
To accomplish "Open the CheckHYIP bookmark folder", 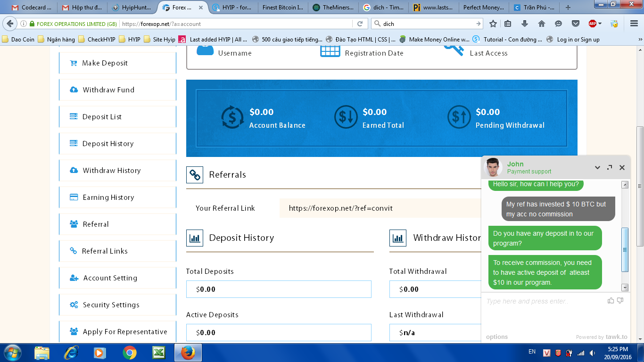I will pos(97,40).
